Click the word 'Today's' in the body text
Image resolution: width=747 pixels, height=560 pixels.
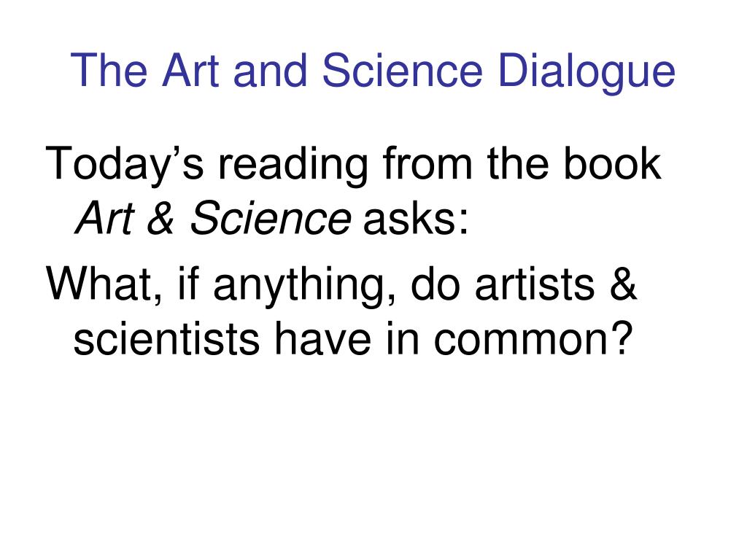[x=124, y=165]
